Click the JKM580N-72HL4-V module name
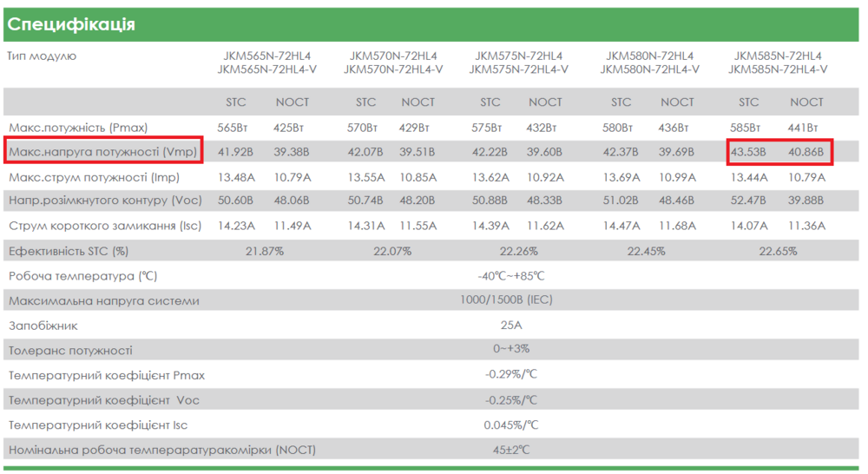868x474 pixels. pos(650,69)
